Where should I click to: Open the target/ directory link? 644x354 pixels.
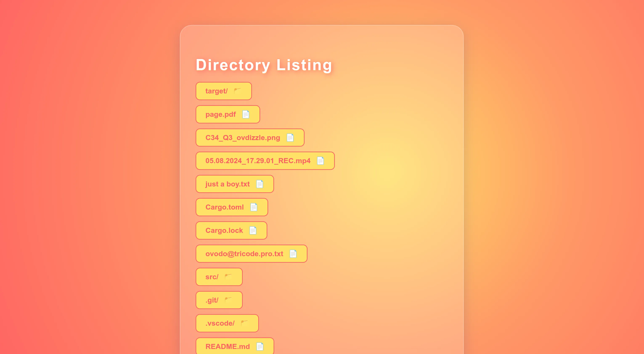coord(216,91)
